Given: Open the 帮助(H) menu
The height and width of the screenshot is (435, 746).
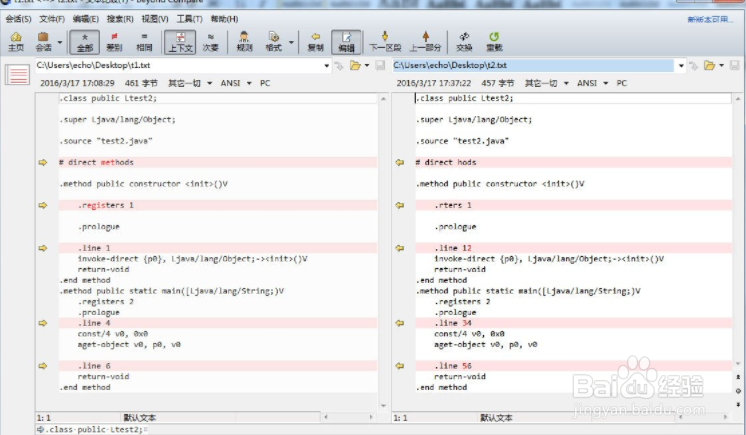Looking at the screenshot, I should coord(224,19).
